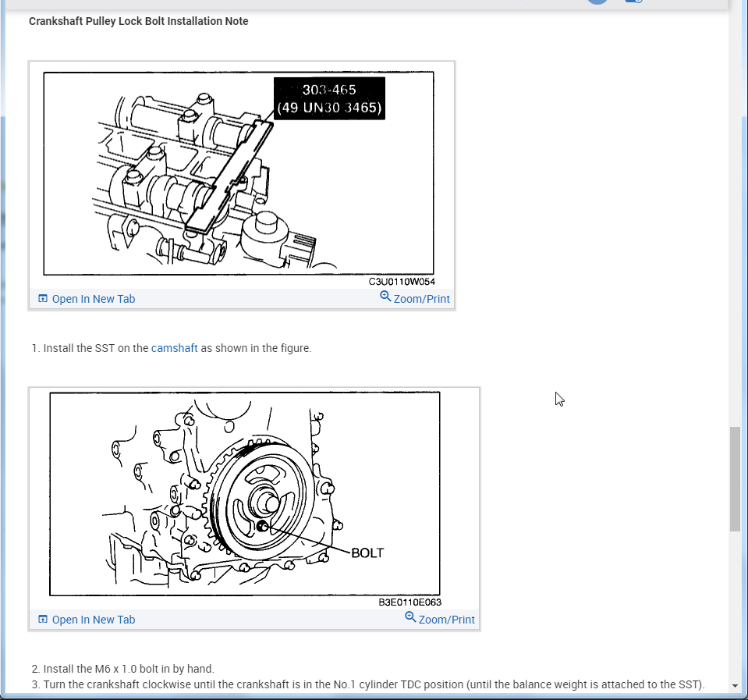Click the 303-465 tool number label

coord(329,98)
